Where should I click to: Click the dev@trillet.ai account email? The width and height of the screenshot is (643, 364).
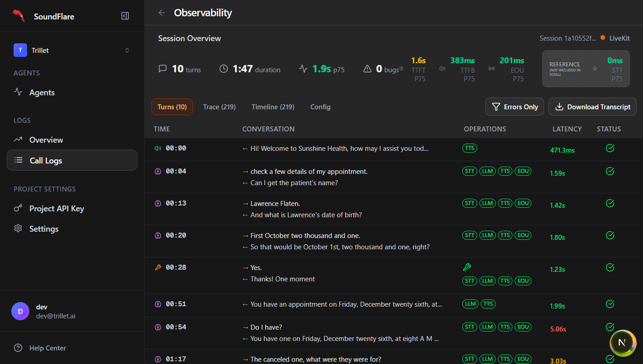click(56, 316)
